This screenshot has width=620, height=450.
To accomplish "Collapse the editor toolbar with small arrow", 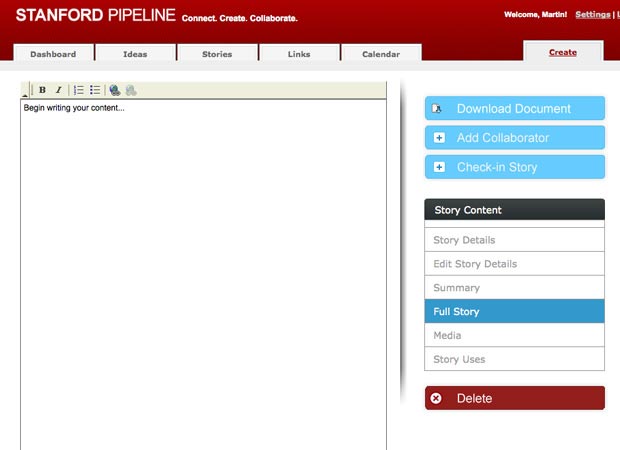I will pos(25,95).
